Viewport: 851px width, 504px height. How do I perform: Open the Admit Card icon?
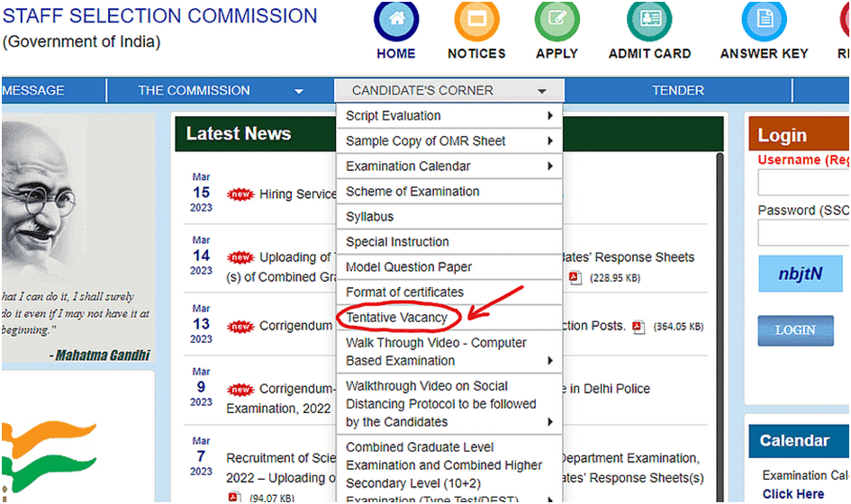tap(649, 21)
